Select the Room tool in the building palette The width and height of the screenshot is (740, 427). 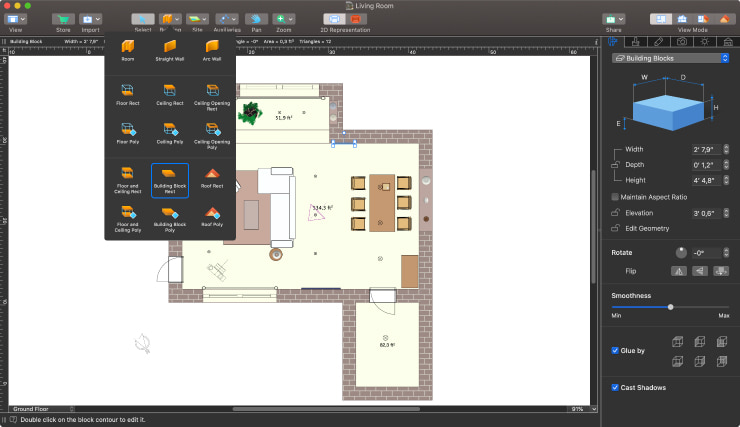point(127,50)
